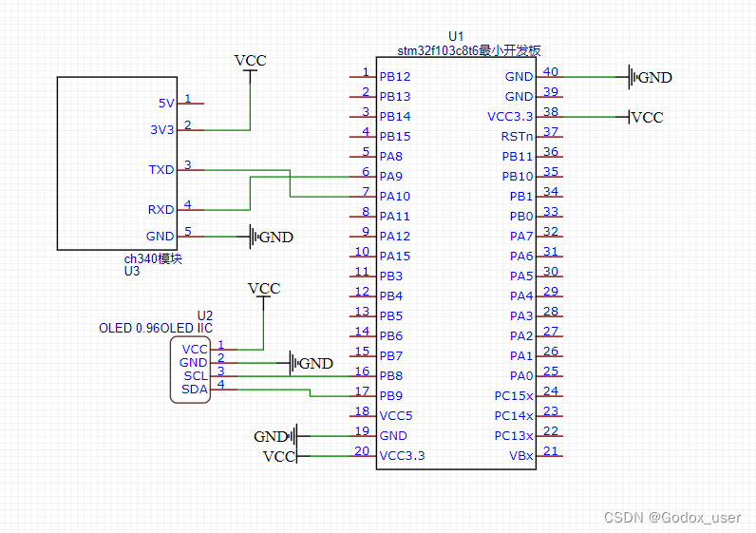The image size is (756, 533).
Task: Click the PA9 pin label
Action: 391,177
